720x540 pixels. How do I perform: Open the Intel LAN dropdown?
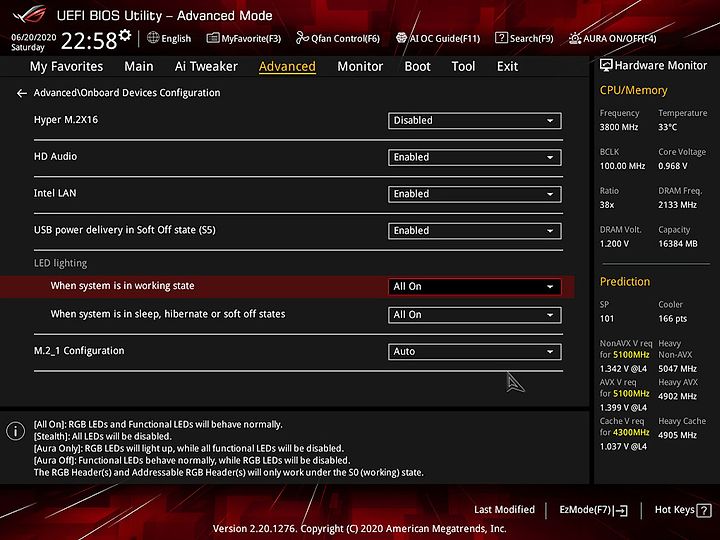click(x=474, y=194)
